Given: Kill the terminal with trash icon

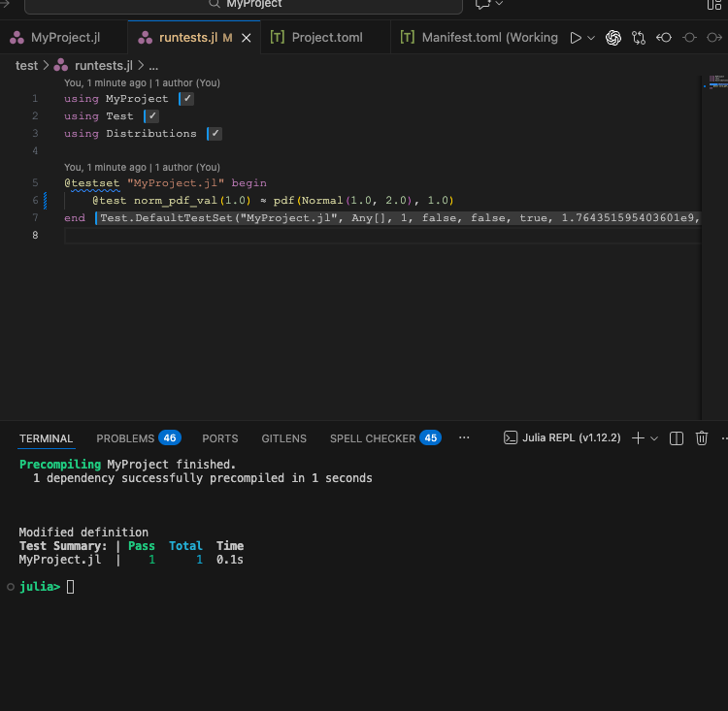Looking at the screenshot, I should point(702,438).
